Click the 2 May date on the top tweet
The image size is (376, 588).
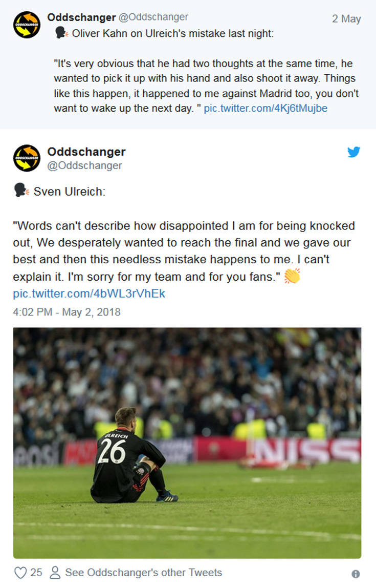(x=346, y=19)
